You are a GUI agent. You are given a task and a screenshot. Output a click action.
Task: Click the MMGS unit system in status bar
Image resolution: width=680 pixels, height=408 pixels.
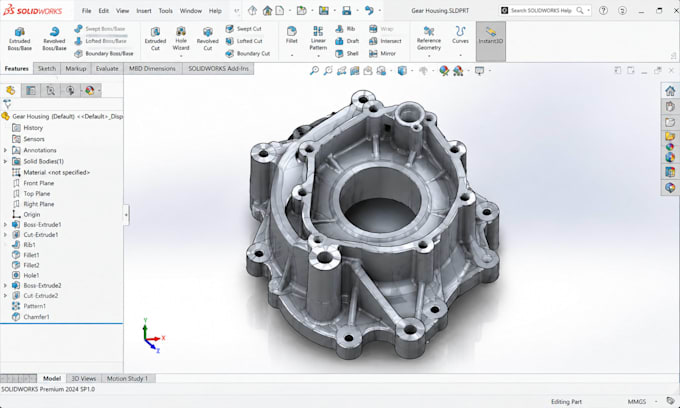(637, 401)
